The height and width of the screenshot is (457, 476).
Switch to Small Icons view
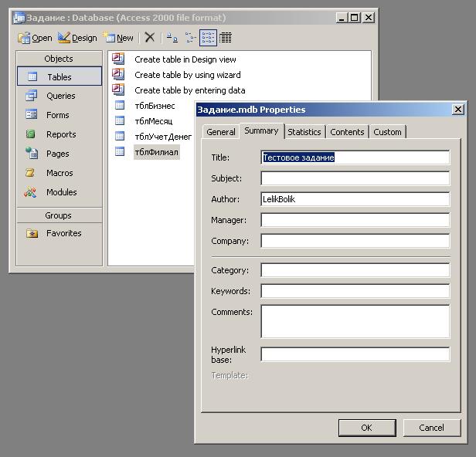coord(190,38)
